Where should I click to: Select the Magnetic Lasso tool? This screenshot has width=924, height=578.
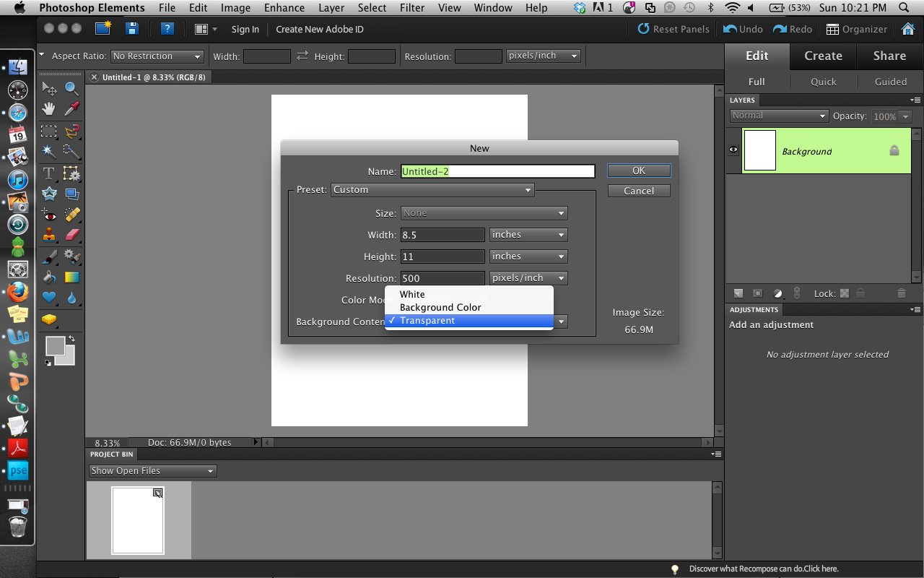pos(71,131)
